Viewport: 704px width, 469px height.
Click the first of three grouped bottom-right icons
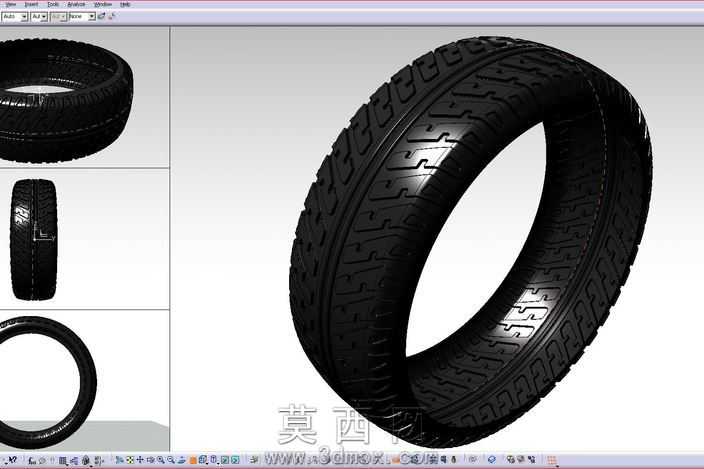[x=510, y=460]
